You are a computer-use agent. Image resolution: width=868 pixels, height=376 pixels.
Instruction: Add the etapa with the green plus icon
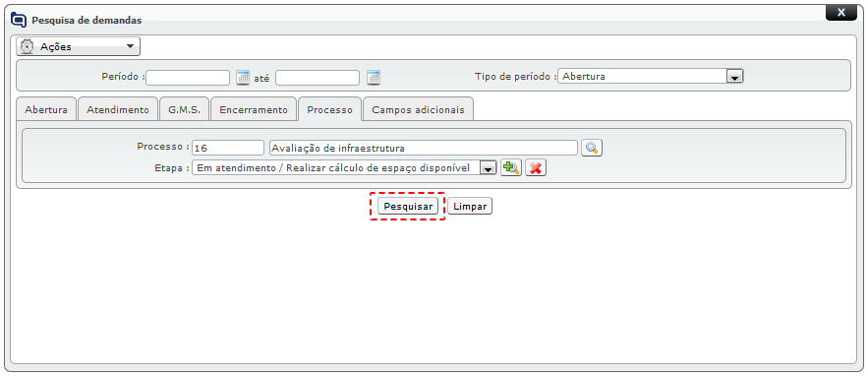tap(511, 168)
